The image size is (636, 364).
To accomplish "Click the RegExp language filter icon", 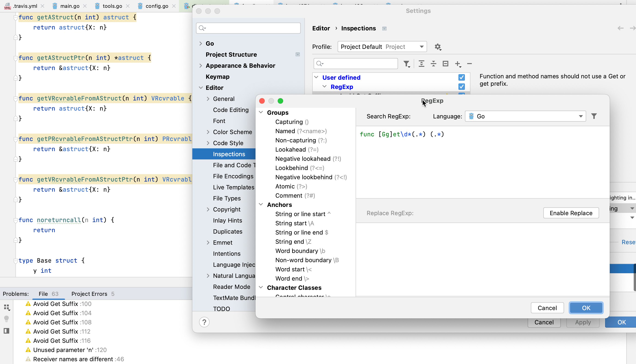I will point(594,116).
